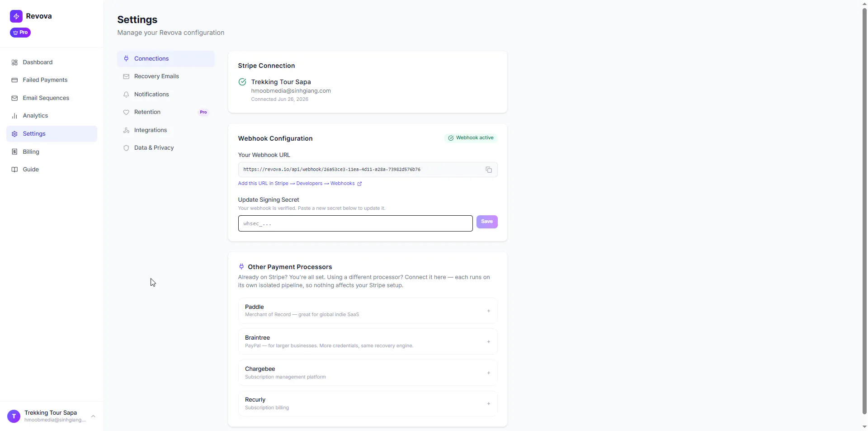868x431 pixels.
Task: Click the Email Sequences envelope icon
Action: (14, 98)
